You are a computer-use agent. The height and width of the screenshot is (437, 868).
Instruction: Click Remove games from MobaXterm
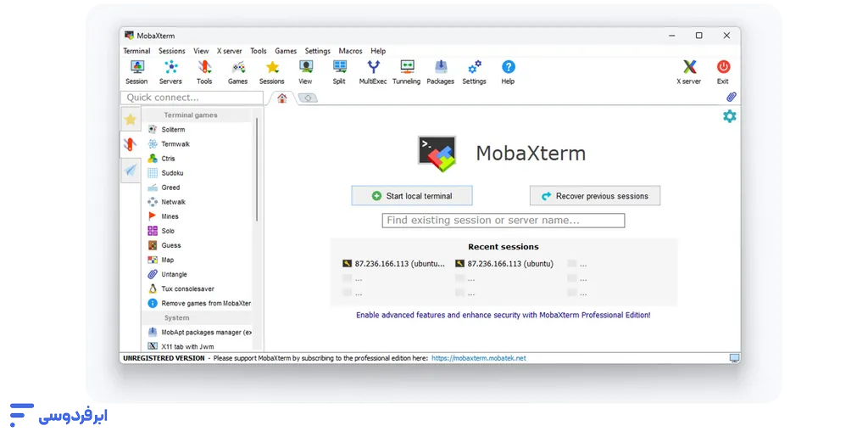tap(198, 304)
